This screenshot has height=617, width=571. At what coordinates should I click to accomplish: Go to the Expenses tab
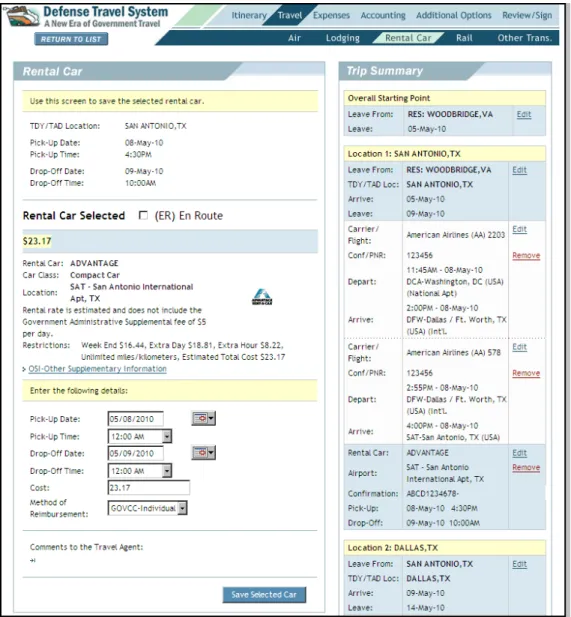[x=331, y=15]
